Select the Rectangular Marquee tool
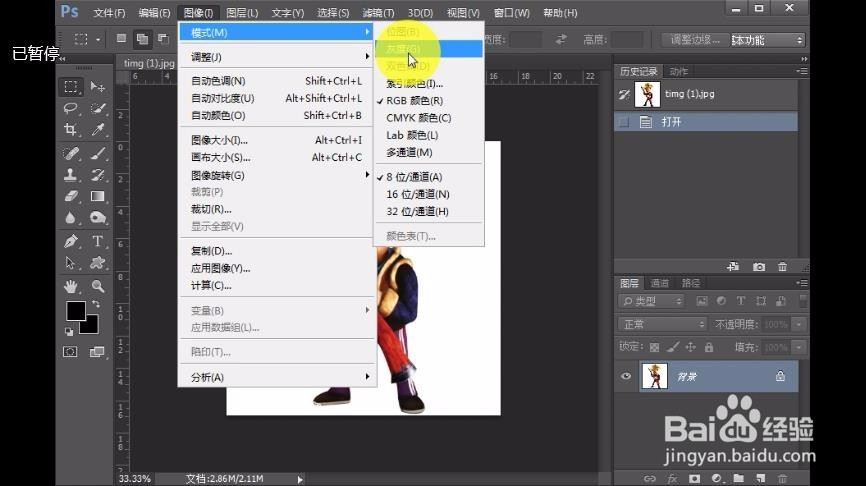The image size is (866, 486). 71,87
